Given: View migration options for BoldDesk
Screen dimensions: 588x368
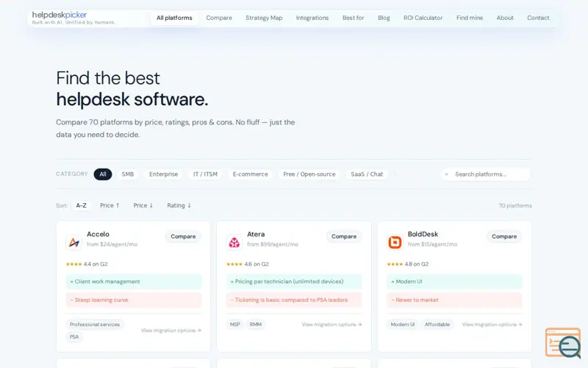Looking at the screenshot, I should point(492,325).
